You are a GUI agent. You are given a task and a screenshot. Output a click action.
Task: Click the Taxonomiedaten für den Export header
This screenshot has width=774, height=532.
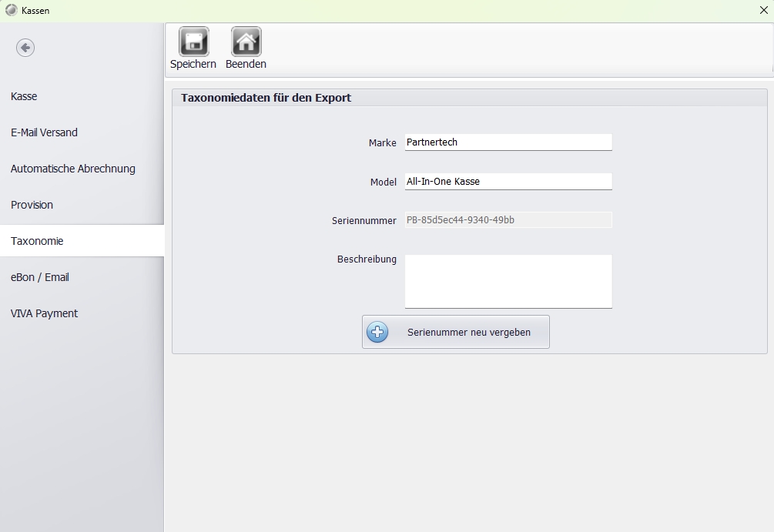click(266, 98)
